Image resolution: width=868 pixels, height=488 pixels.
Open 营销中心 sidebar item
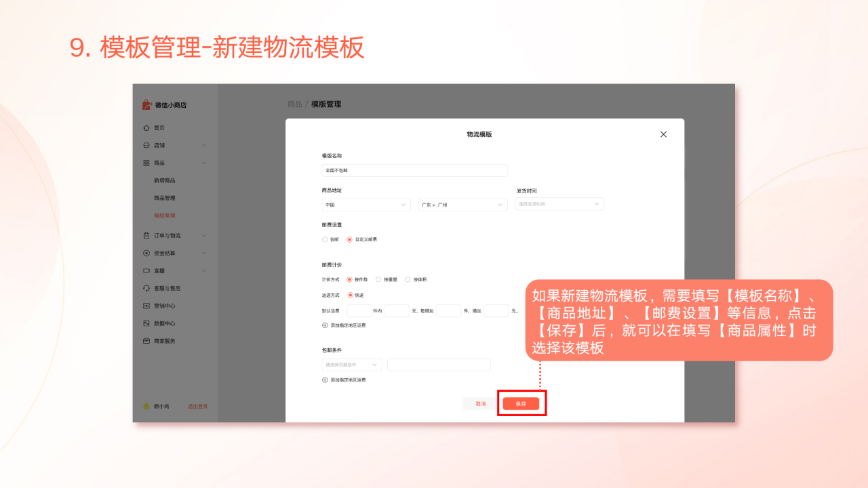tap(165, 306)
